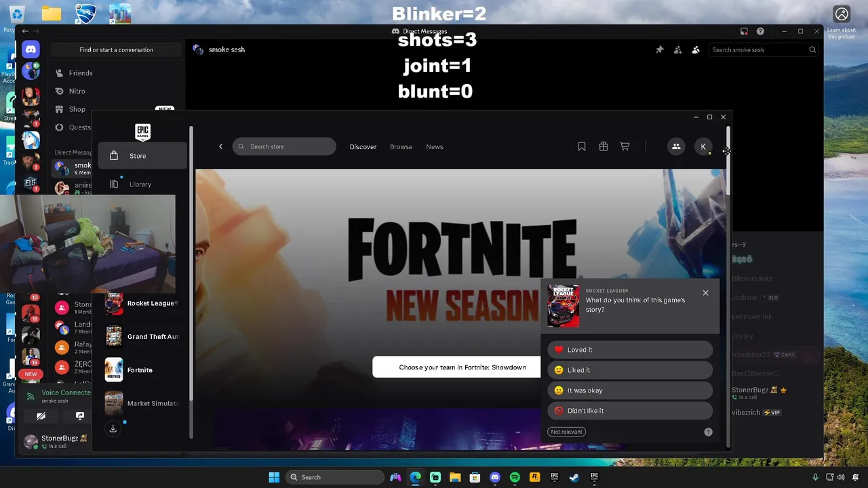Image resolution: width=868 pixels, height=488 pixels.
Task: Open the K profile account menu
Action: [x=703, y=146]
